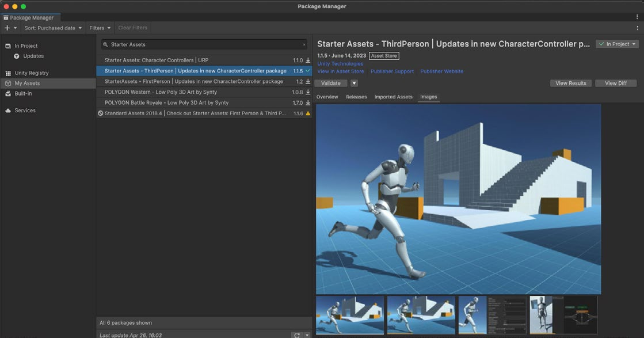Click the Unity Registry grid icon

[8, 73]
